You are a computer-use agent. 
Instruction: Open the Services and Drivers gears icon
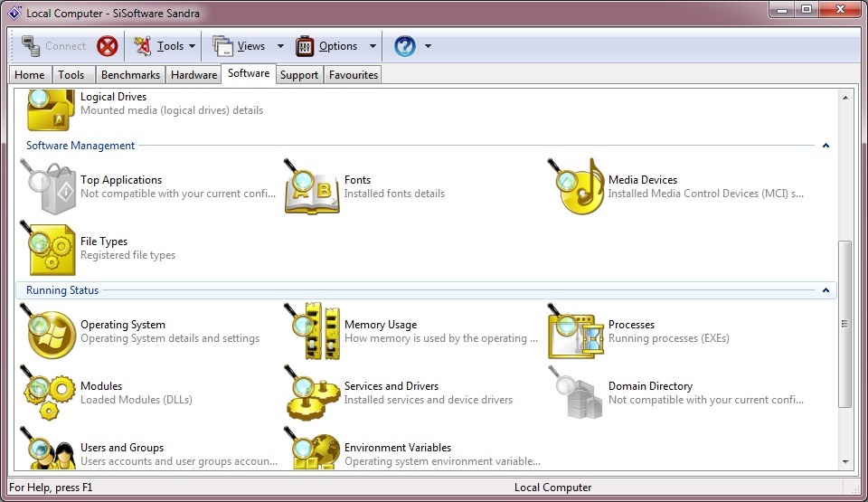pos(312,393)
